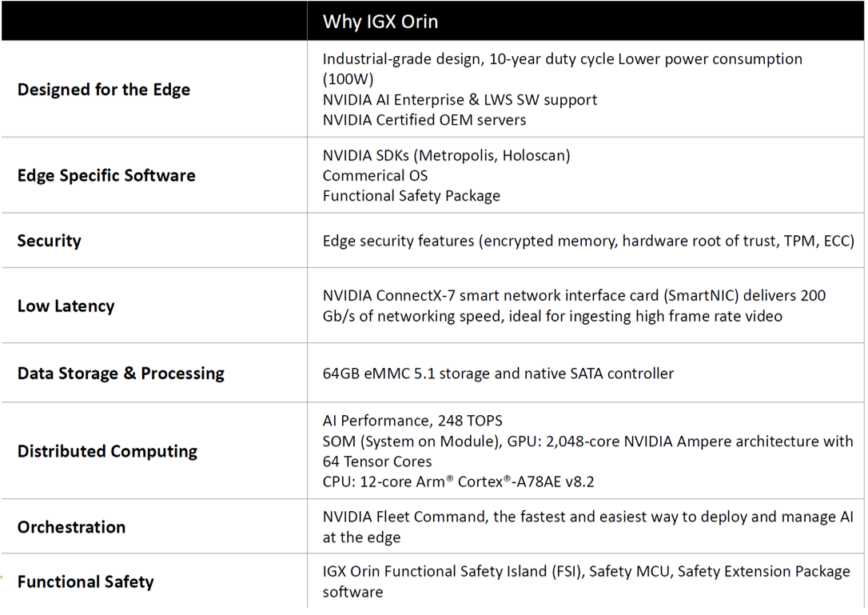Select the 'AI Performance, 248 TOPS' line
This screenshot has width=868, height=615.
[x=412, y=421]
